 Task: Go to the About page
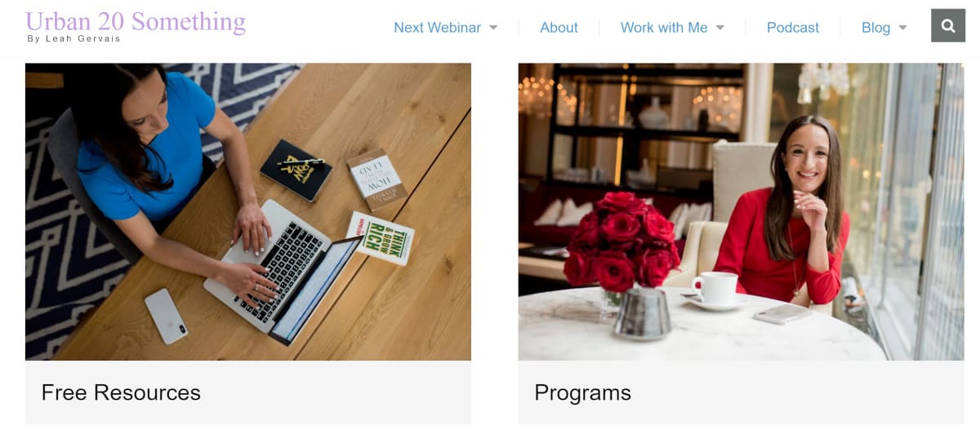(x=559, y=28)
